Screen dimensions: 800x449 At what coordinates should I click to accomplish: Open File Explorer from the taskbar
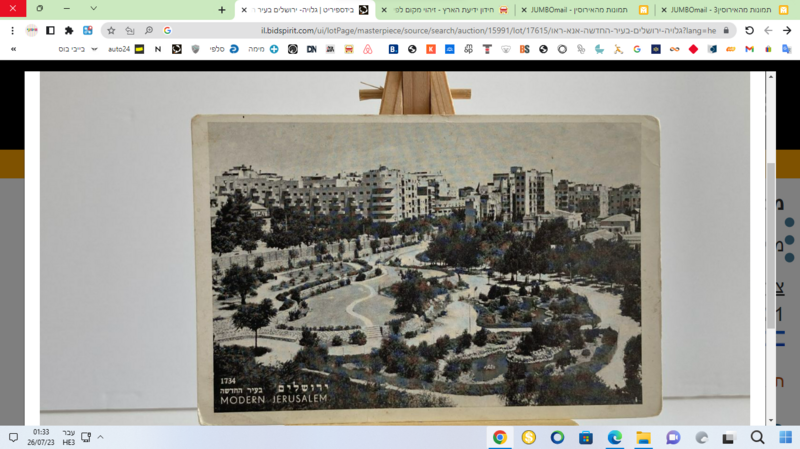click(643, 437)
